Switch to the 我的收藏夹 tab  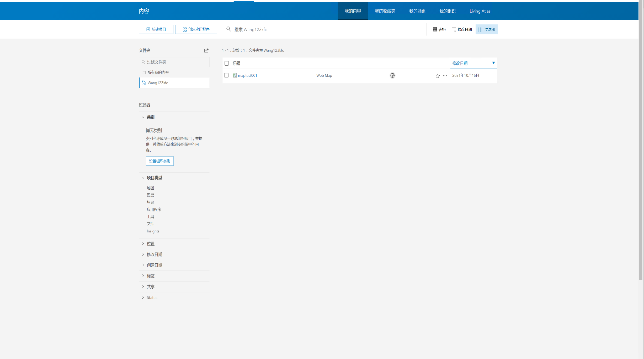[x=385, y=11]
